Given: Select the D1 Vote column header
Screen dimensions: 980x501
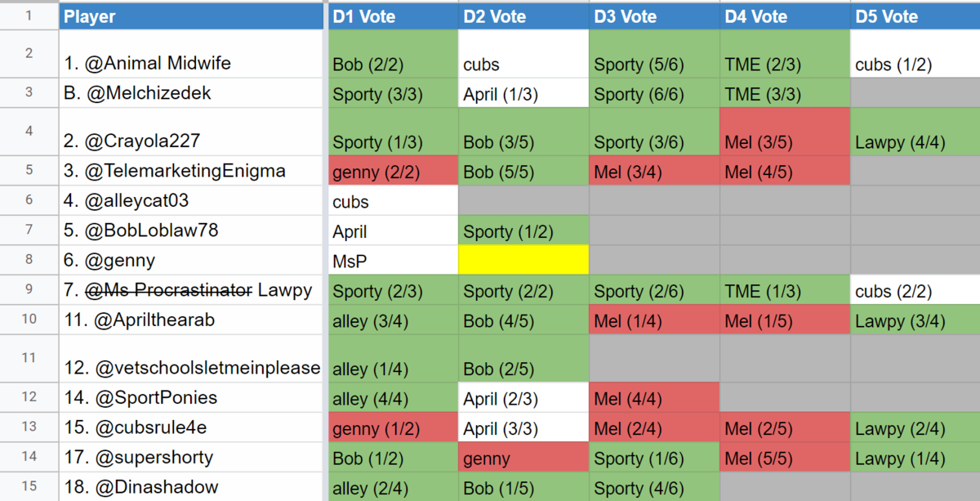Looking at the screenshot, I should [393, 16].
